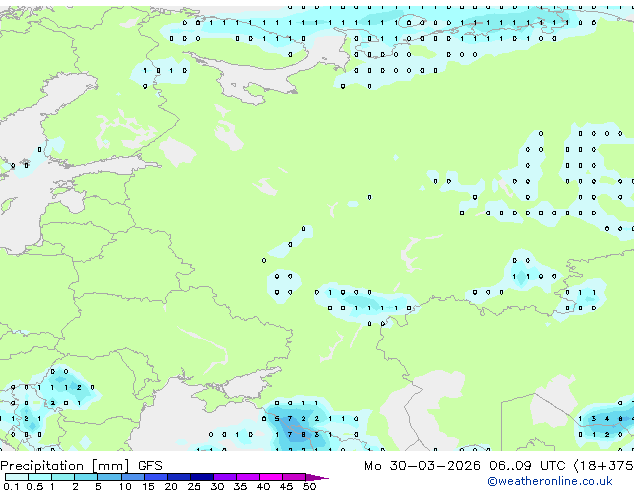
Task: Select the legend swatch between 45 and 50
Action: 294,477
